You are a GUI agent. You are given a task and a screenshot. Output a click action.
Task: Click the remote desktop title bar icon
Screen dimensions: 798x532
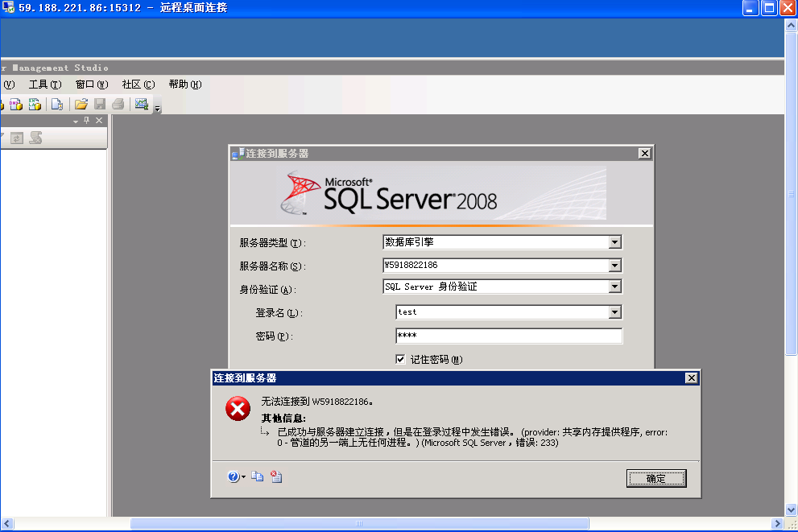[8, 7]
